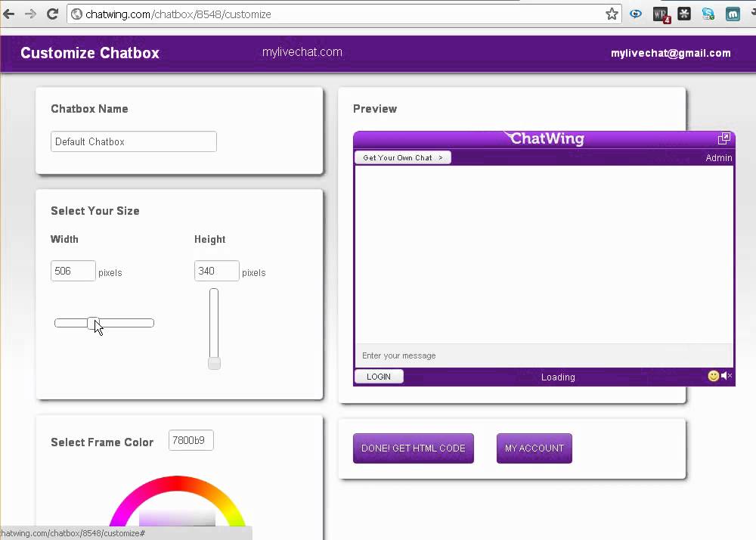
Task: Click the Width pixels input
Action: [x=73, y=271]
